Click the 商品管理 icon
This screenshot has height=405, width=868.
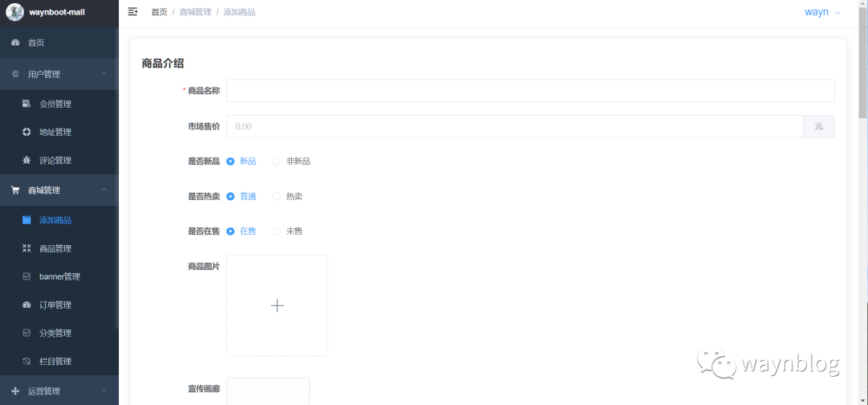pyautogui.click(x=27, y=247)
